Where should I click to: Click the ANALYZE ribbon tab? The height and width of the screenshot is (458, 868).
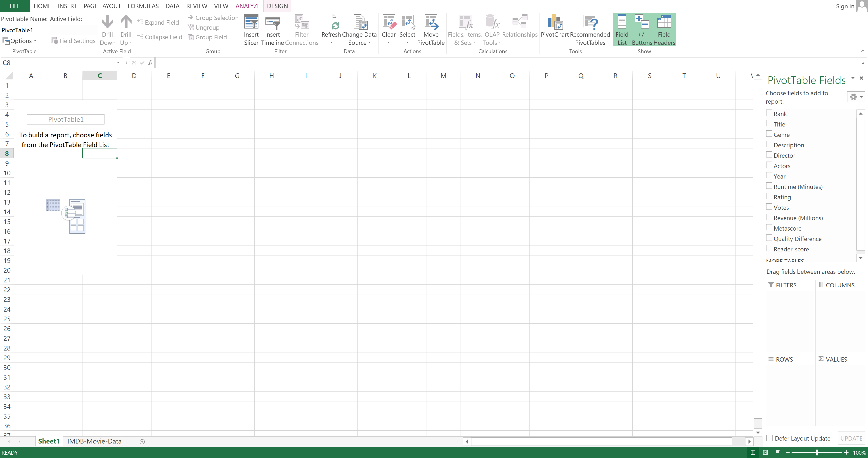tap(247, 6)
